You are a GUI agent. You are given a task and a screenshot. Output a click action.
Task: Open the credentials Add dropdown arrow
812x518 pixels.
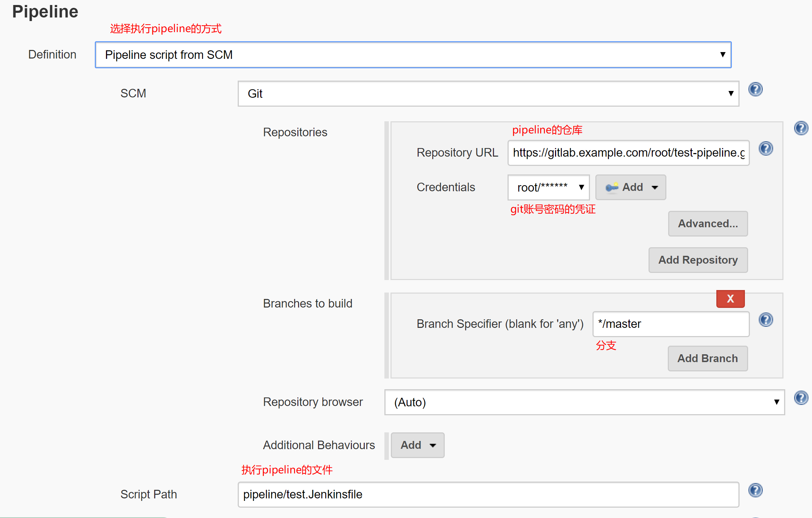pyautogui.click(x=655, y=187)
